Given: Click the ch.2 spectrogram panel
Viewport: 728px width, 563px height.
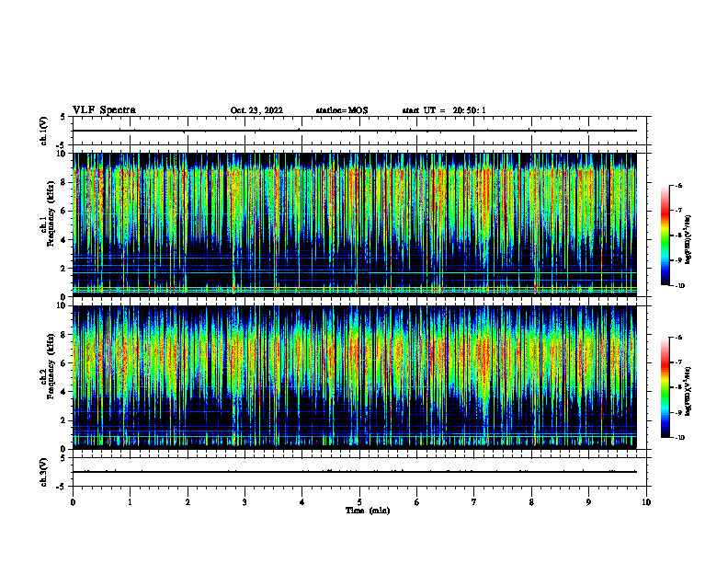Looking at the screenshot, I should click(355, 377).
